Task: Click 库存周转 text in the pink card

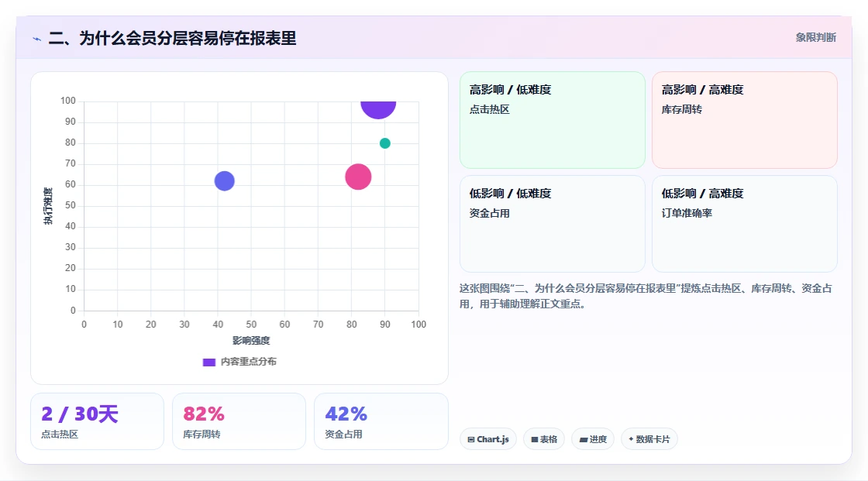Action: [x=681, y=109]
